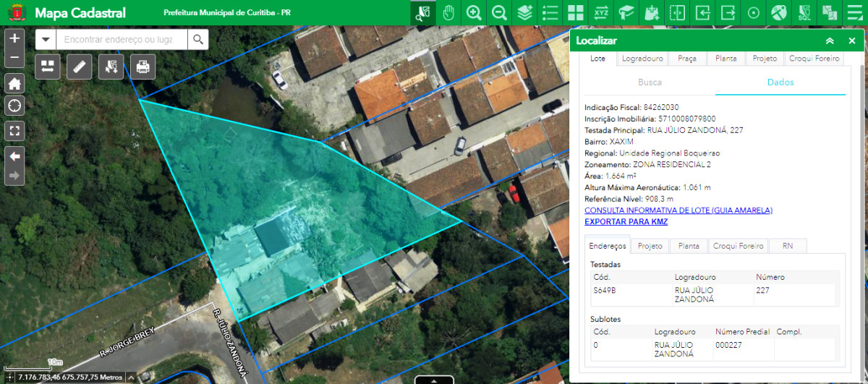868x384 pixels.
Task: Click the Indicação Fiscal 84262030 value
Action: [661, 107]
